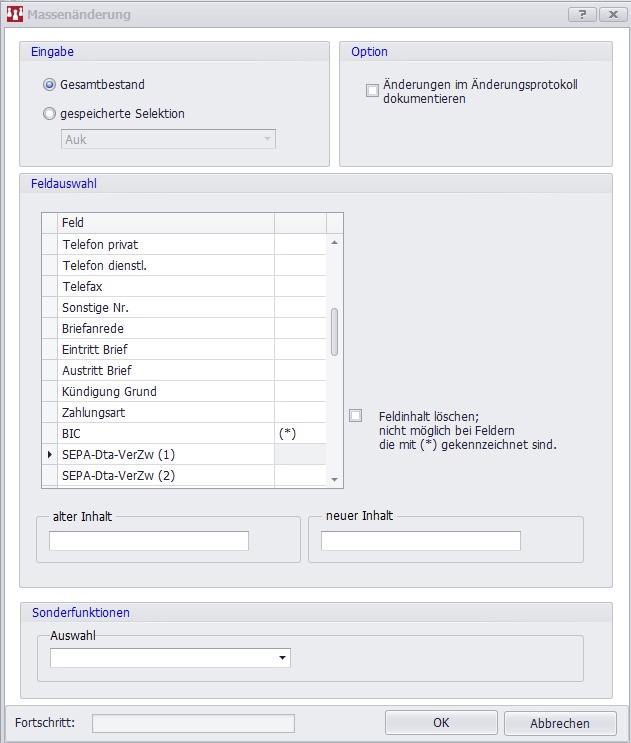Viewport: 631px width, 743px height.
Task: Enable documenting changes in Änderungsprotokoll
Action: [372, 91]
